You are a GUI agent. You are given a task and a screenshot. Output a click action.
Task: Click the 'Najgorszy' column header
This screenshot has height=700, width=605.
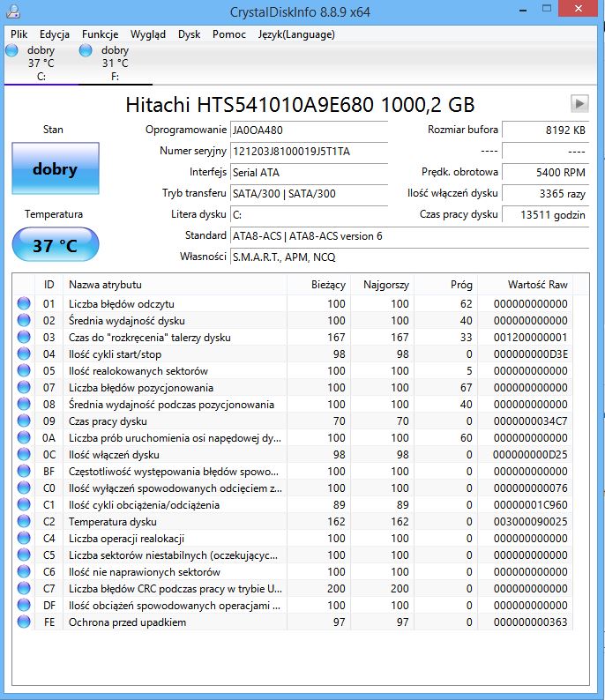(x=383, y=285)
